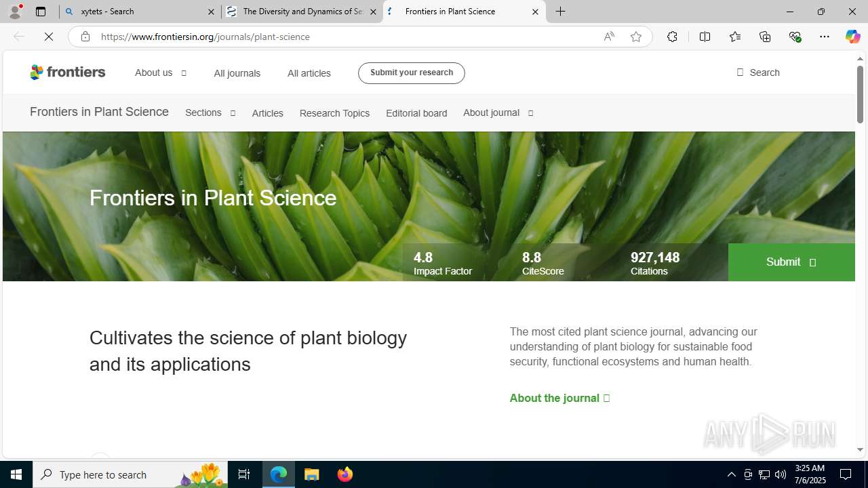Open a new browser tab
The height and width of the screenshot is (488, 868).
[x=561, y=12]
